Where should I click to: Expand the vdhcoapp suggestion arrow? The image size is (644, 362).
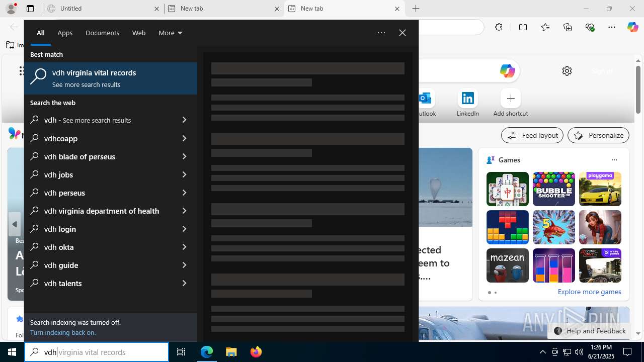click(184, 138)
